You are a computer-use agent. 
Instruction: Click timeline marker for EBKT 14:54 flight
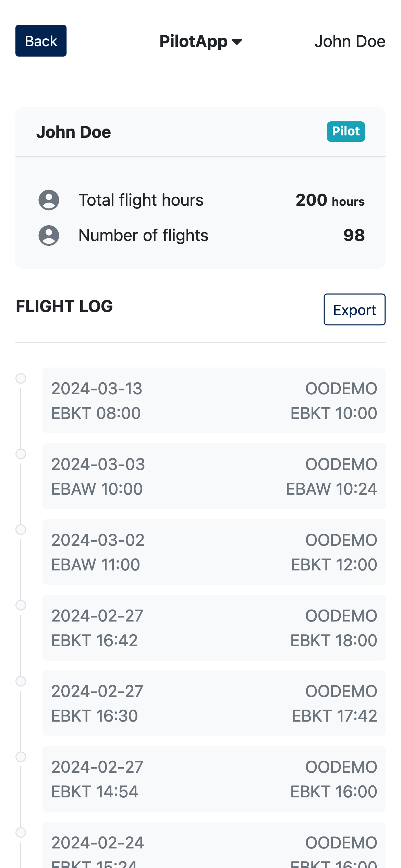(x=21, y=757)
